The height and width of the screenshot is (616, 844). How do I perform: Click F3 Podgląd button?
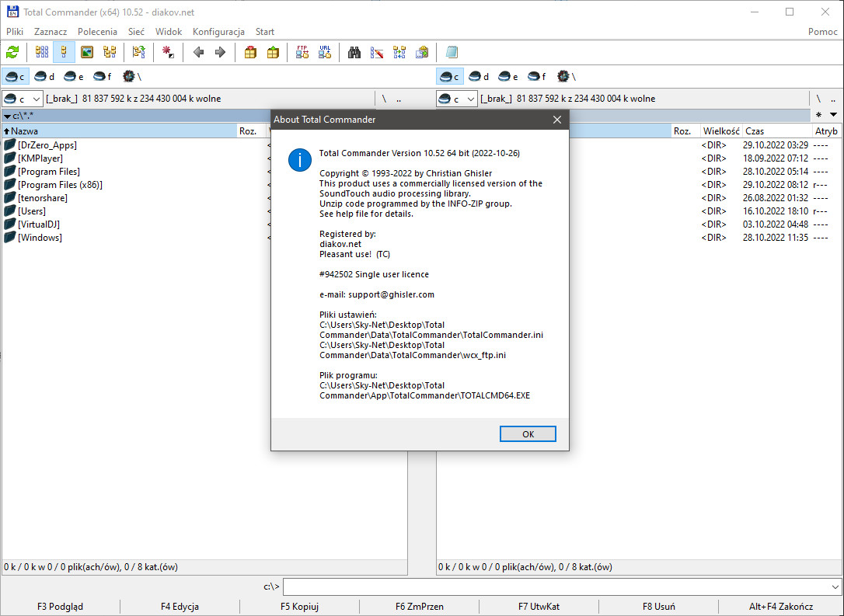coord(61,607)
